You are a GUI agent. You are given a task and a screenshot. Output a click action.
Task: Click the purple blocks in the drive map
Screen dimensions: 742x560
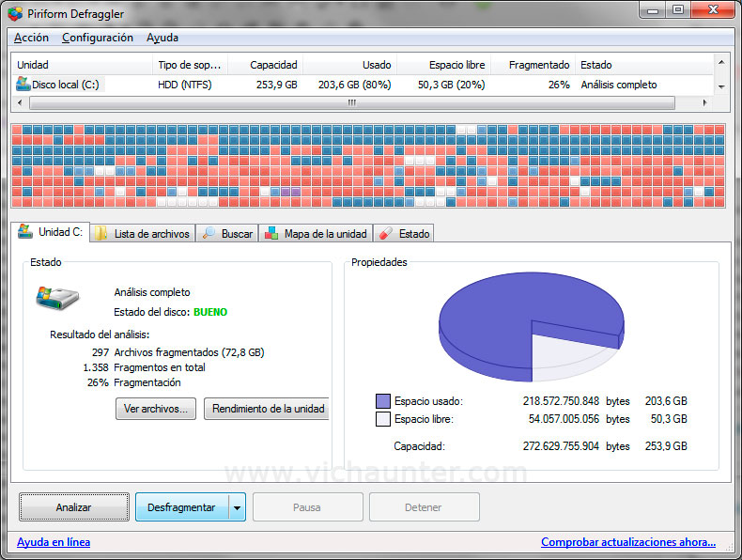290,192
